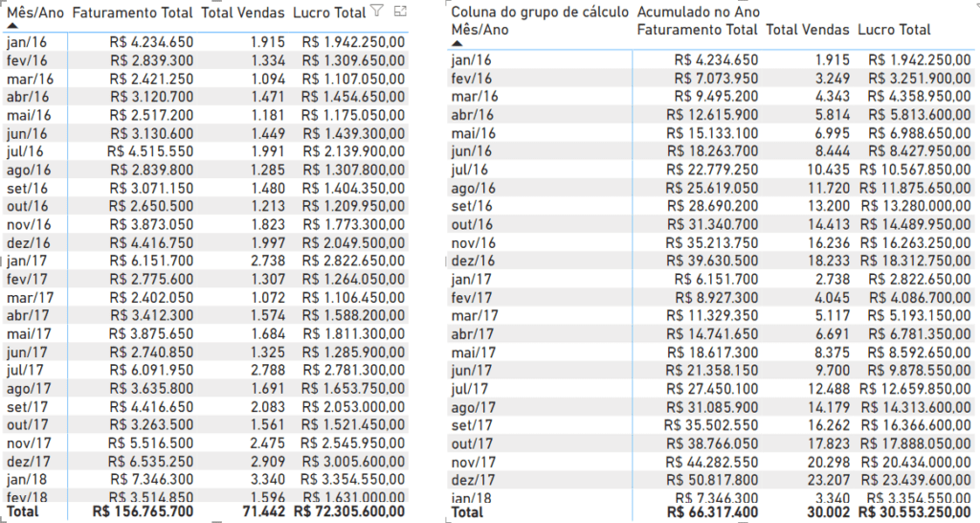This screenshot has width=980, height=523.
Task: Click Lucro Total value R$ 1.309.650,00
Action: (x=353, y=60)
